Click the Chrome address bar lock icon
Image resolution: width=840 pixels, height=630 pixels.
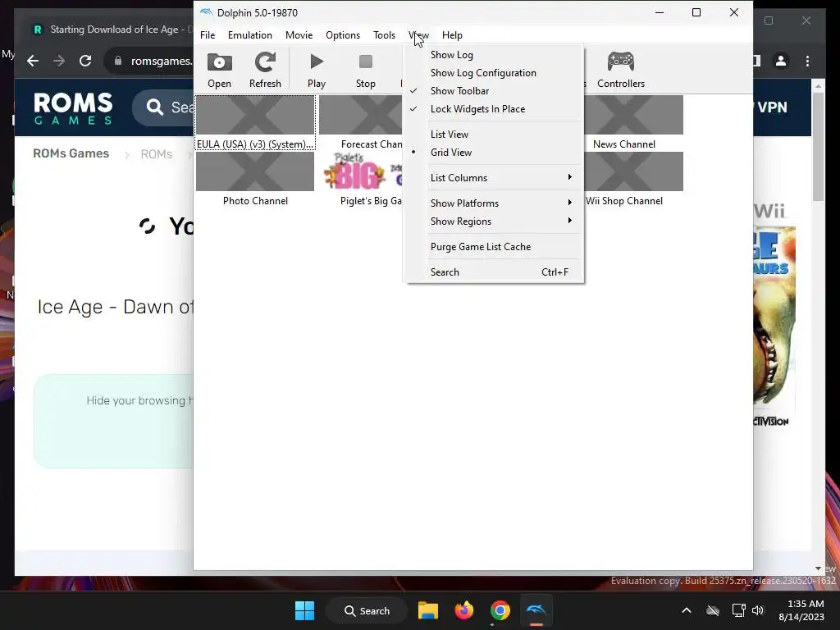point(118,61)
